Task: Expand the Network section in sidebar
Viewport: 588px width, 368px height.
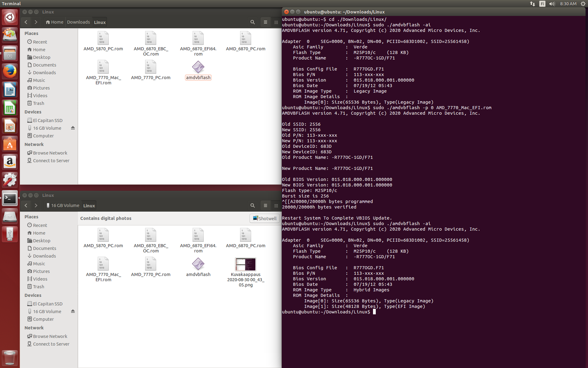Action: pyautogui.click(x=34, y=144)
